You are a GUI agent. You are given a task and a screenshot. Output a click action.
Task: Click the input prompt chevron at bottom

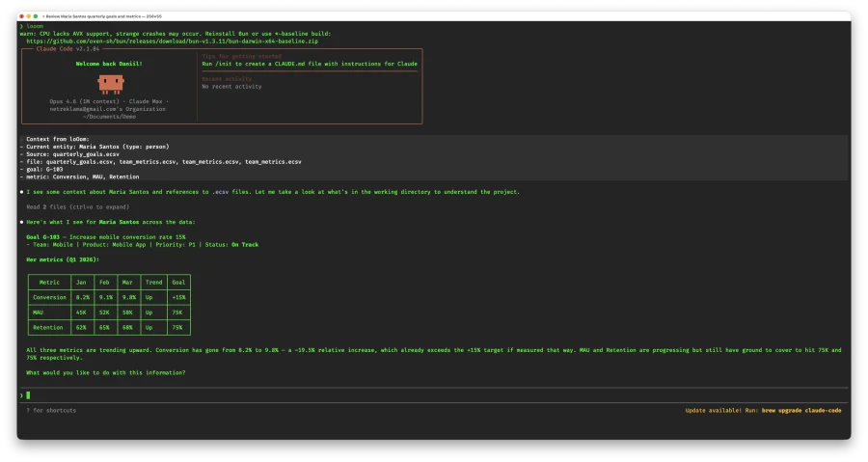click(21, 395)
